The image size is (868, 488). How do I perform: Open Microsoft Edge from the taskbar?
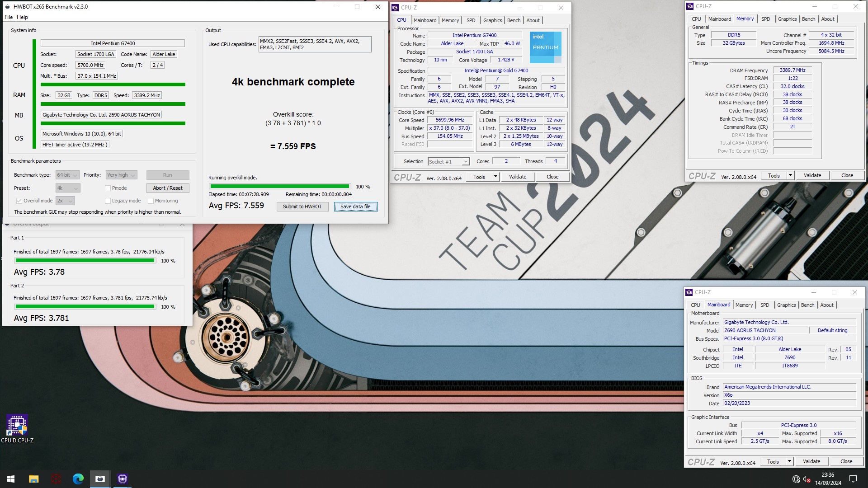pyautogui.click(x=78, y=479)
